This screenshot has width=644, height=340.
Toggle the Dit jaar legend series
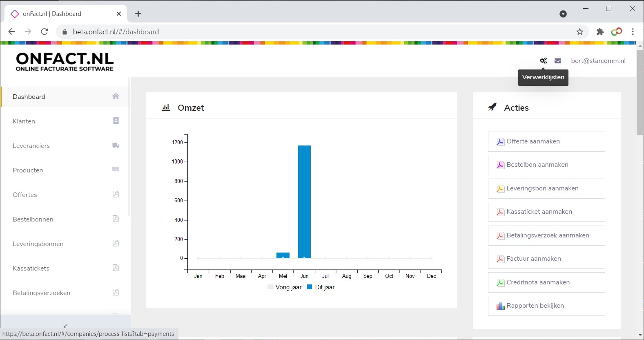click(321, 287)
